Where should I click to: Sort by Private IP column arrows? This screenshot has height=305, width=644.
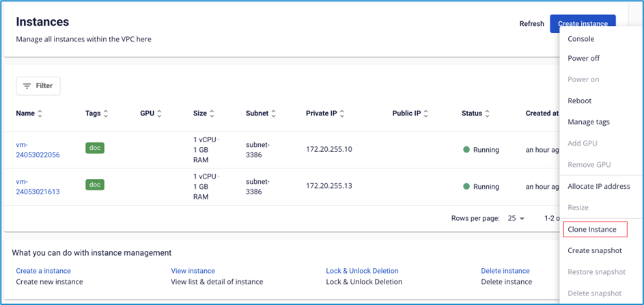click(x=342, y=114)
